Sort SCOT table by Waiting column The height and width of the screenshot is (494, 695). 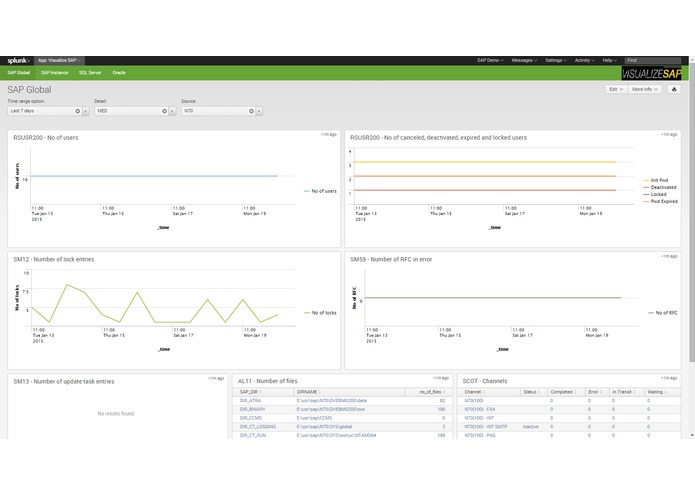click(x=657, y=392)
